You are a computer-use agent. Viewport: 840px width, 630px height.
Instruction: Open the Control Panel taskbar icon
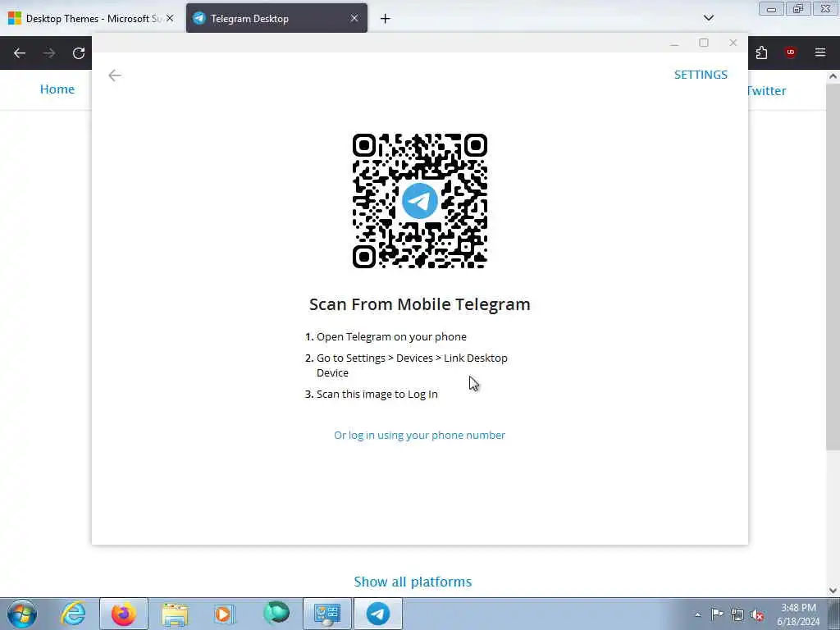click(x=326, y=614)
